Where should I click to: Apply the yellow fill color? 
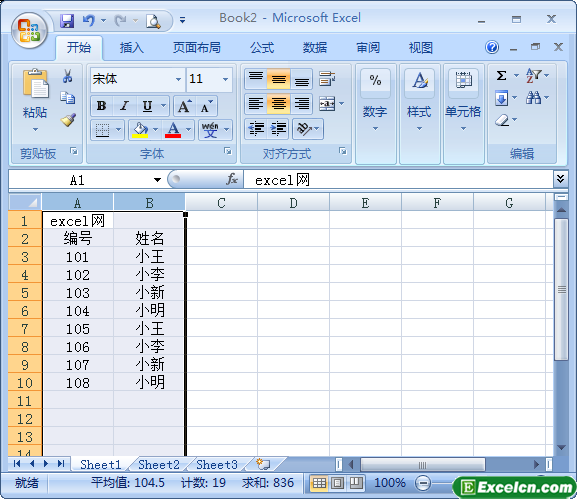(140, 130)
